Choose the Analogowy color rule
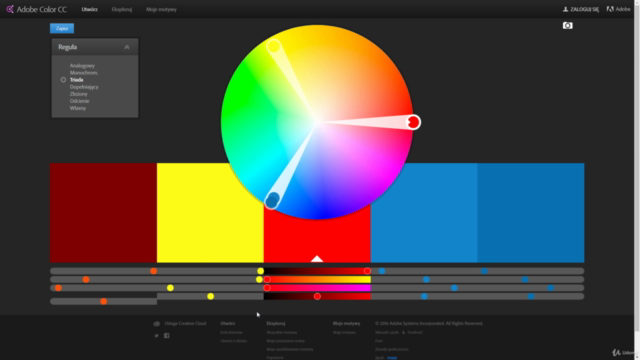 (x=82, y=65)
